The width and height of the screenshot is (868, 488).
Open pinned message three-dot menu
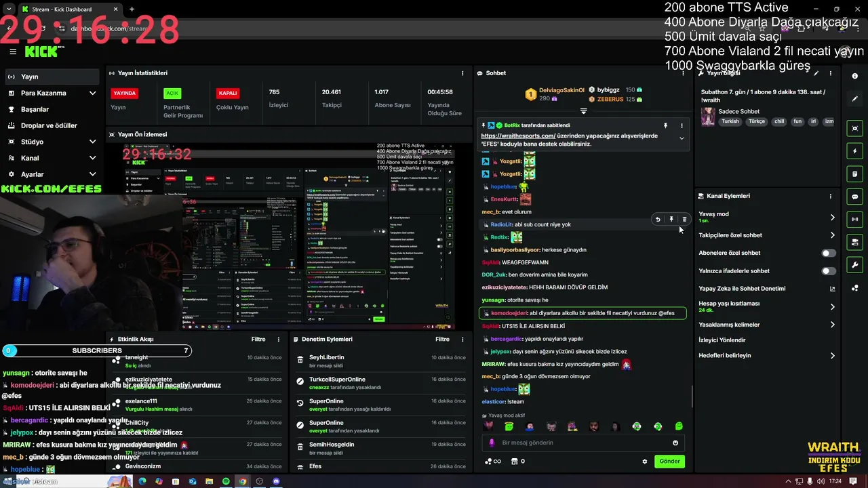[682, 125]
